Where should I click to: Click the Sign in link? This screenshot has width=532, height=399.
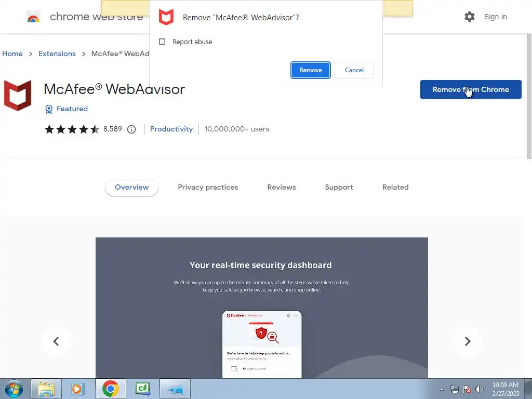coord(495,17)
